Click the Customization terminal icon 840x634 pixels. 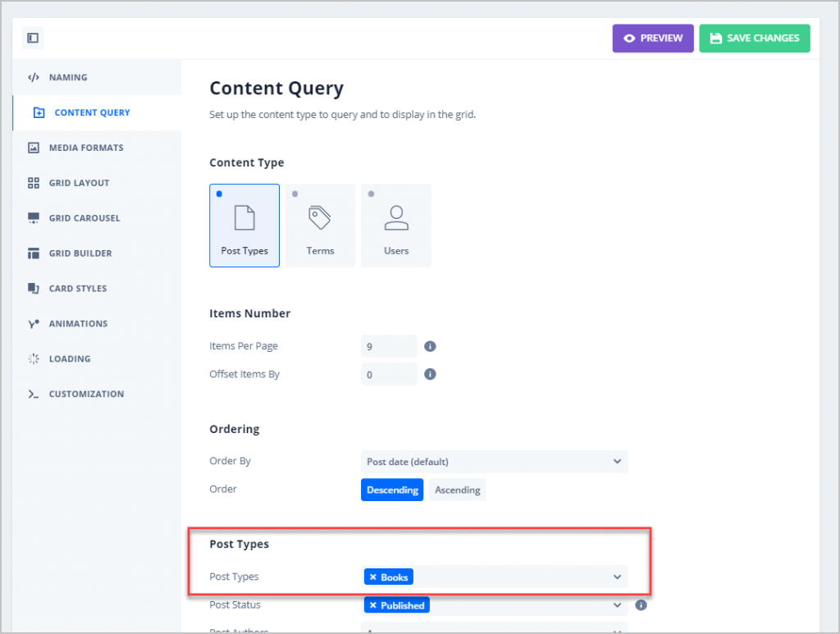pyautogui.click(x=34, y=394)
